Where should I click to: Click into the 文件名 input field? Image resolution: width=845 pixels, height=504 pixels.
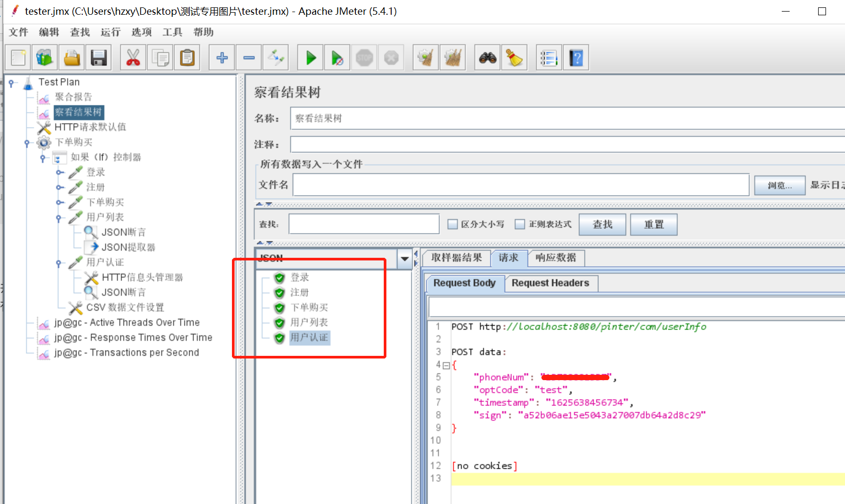(521, 185)
